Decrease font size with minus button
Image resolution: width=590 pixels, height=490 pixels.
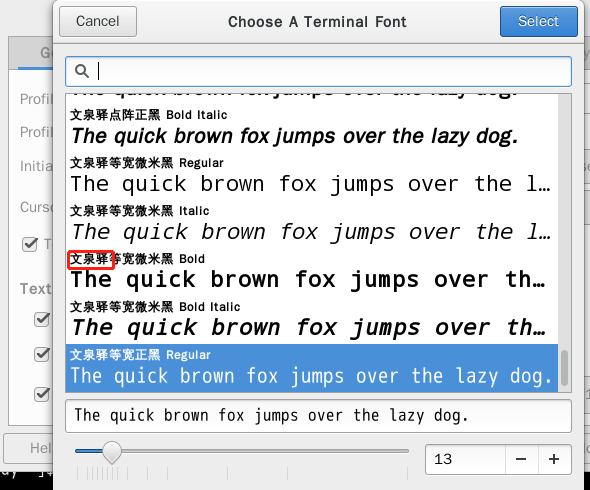click(x=521, y=459)
